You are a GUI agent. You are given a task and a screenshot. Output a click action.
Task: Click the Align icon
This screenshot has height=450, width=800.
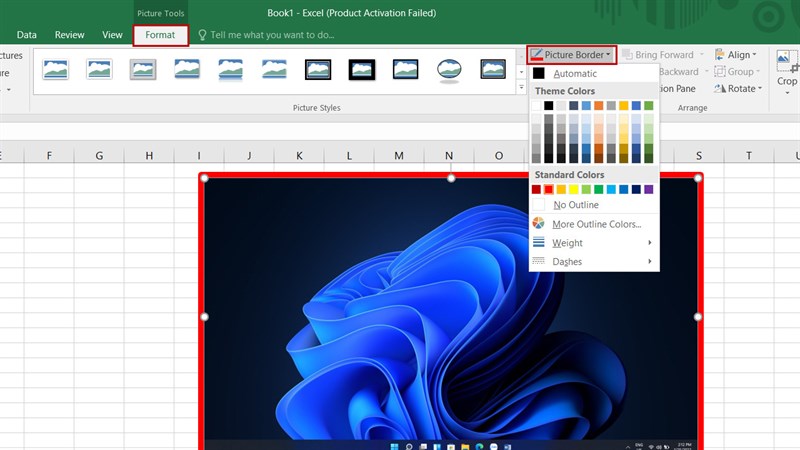pos(719,55)
